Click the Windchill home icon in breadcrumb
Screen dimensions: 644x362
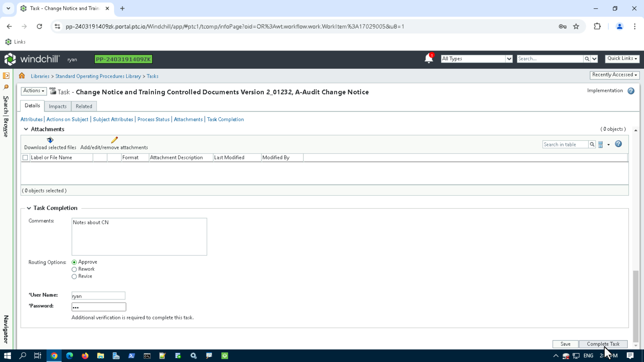point(22,76)
